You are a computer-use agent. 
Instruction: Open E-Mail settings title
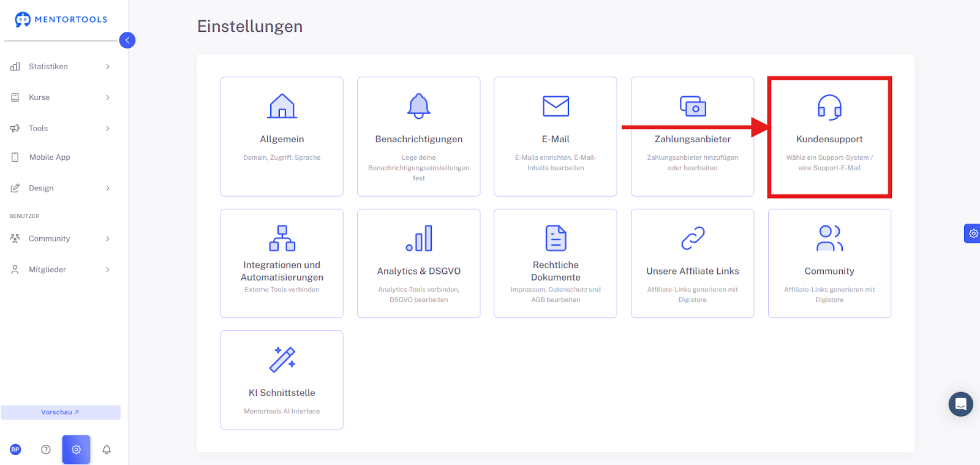coord(556,139)
